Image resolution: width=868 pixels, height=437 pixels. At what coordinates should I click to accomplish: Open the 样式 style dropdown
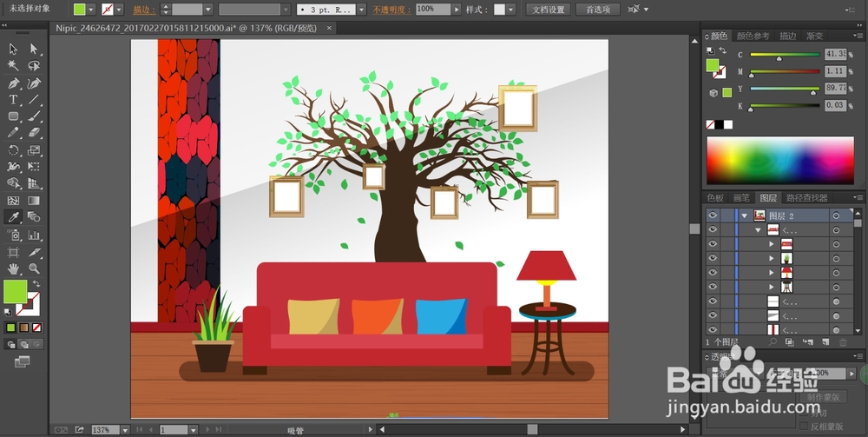click(510, 10)
